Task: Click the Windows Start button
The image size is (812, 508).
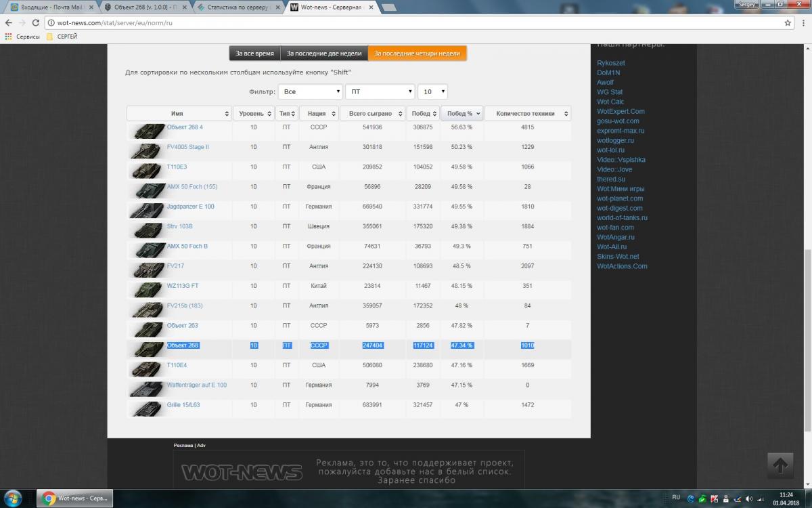Action: pyautogui.click(x=14, y=498)
